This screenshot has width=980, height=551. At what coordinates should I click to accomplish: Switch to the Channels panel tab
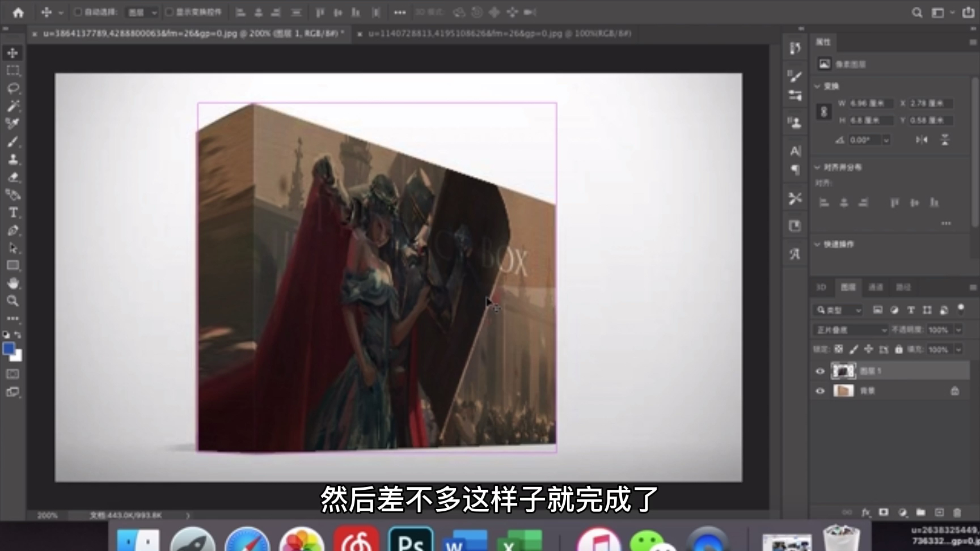[876, 287]
